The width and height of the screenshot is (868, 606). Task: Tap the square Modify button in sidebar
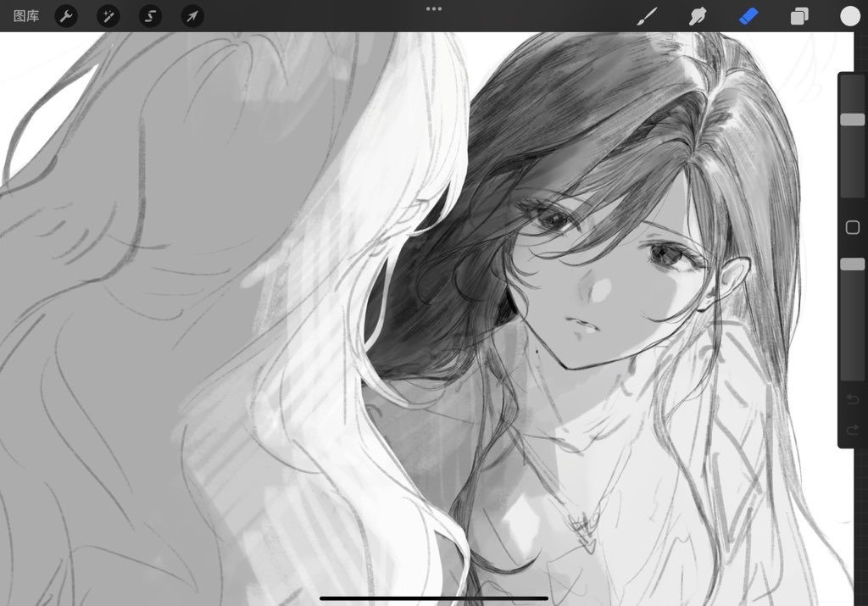coord(852,227)
